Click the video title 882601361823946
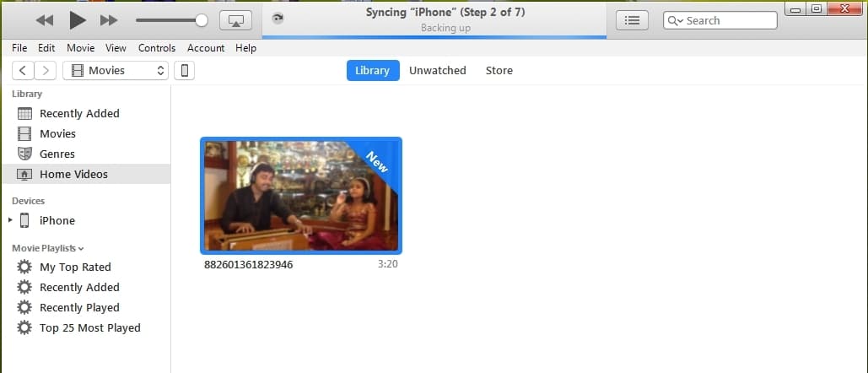Viewport: 868px width, 373px height. point(249,264)
